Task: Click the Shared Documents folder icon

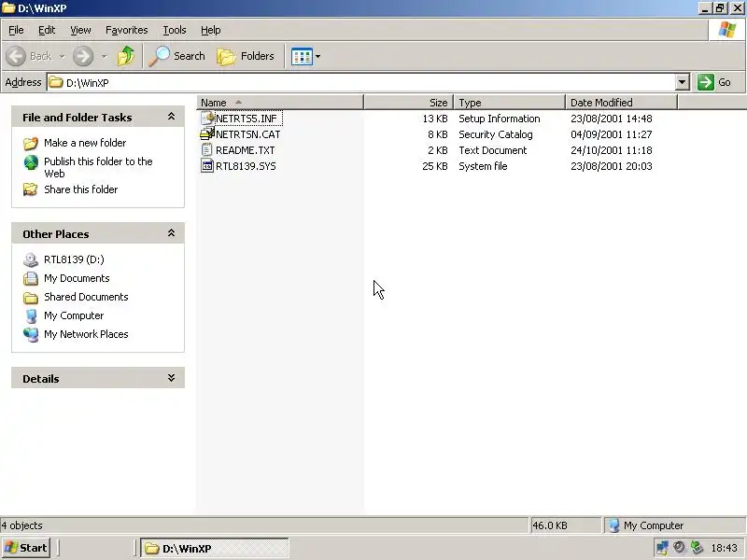Action: 31,298
